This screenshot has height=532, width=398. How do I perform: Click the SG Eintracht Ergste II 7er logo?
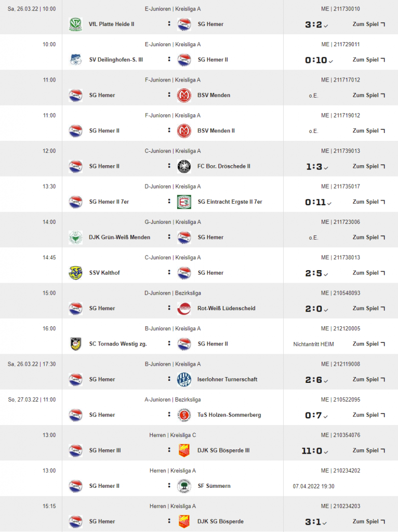[184, 202]
